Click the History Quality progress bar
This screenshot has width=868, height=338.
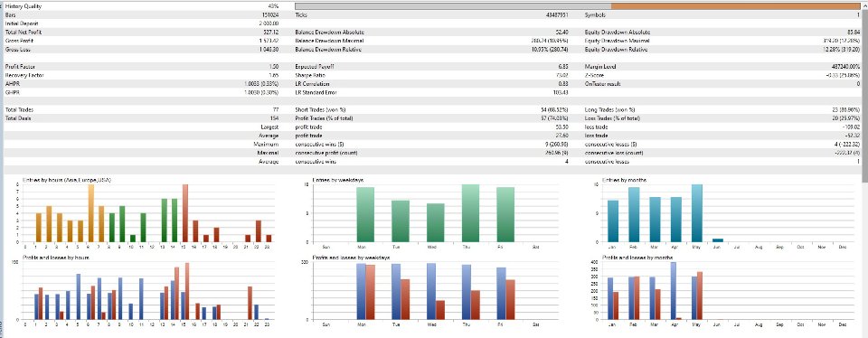pos(578,6)
